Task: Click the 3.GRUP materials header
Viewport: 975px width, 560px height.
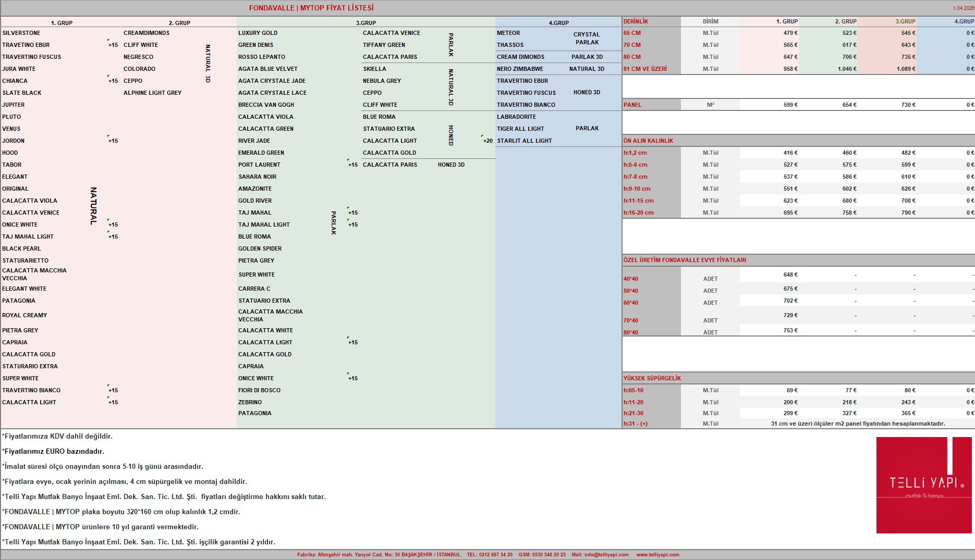Action: pos(366,23)
